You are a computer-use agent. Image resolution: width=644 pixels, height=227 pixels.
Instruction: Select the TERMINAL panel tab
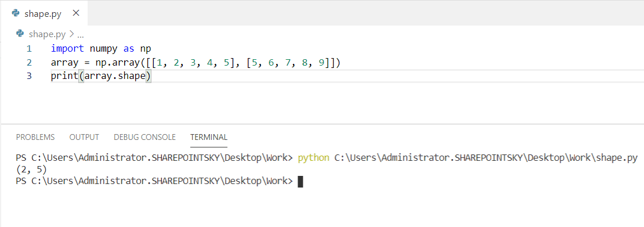pos(209,137)
